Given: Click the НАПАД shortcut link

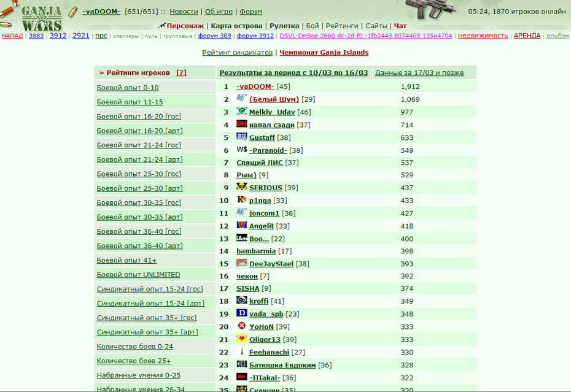Looking at the screenshot, I should point(12,36).
